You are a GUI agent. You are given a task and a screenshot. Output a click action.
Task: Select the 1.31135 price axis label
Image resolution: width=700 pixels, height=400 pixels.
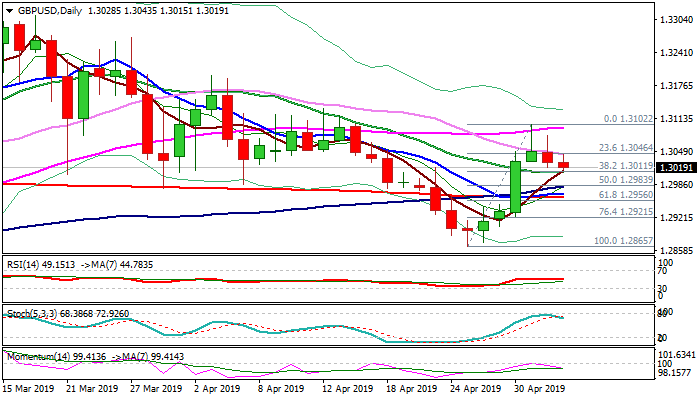click(676, 119)
